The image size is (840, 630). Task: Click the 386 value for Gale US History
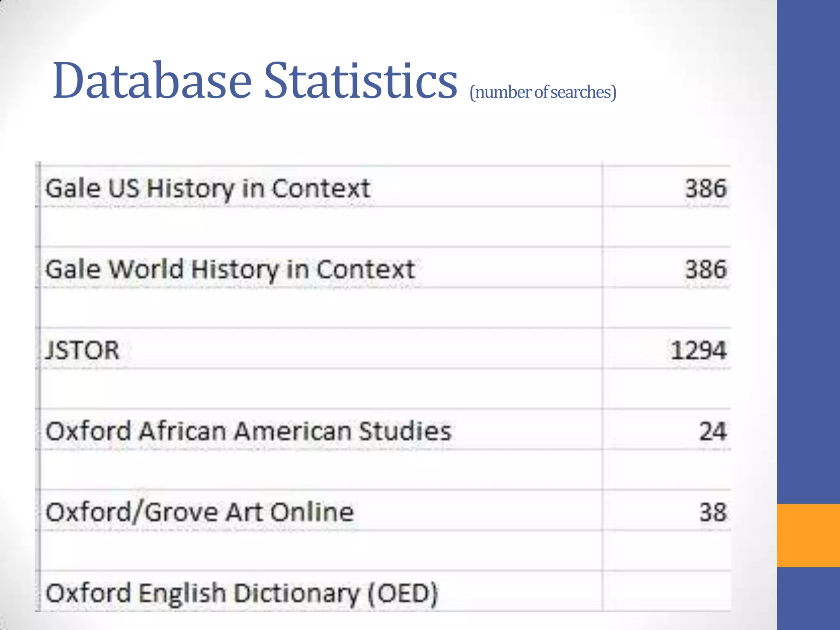click(705, 188)
